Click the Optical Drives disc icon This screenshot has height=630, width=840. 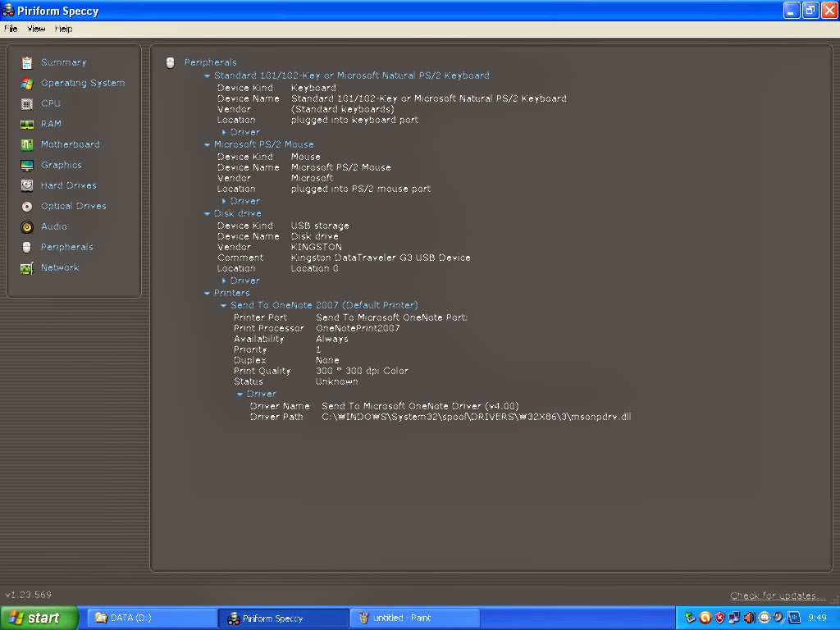(x=27, y=206)
